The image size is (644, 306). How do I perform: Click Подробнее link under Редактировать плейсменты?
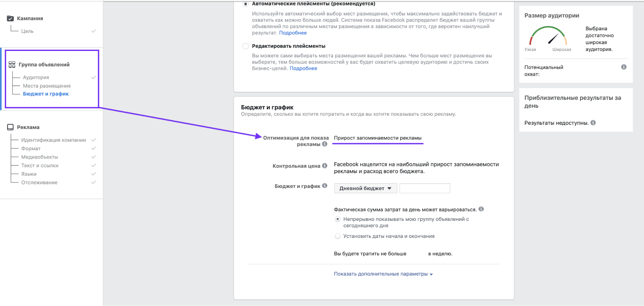coord(303,68)
